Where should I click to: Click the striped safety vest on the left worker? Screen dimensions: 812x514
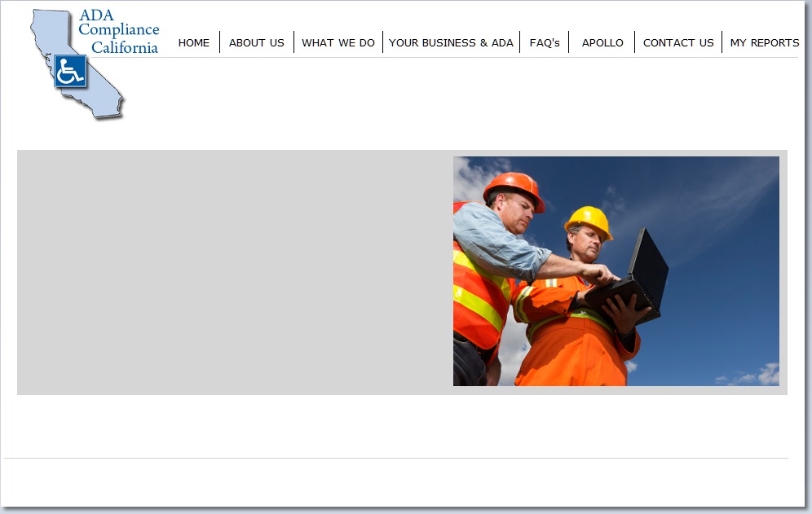[477, 297]
